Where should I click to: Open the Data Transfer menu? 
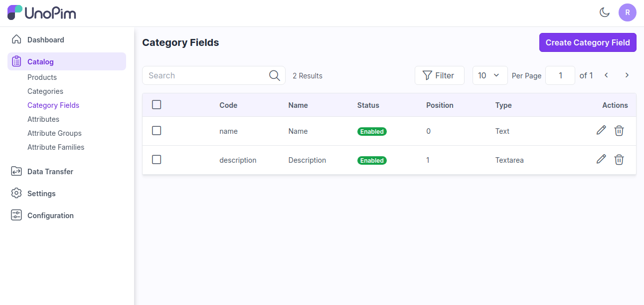click(50, 172)
